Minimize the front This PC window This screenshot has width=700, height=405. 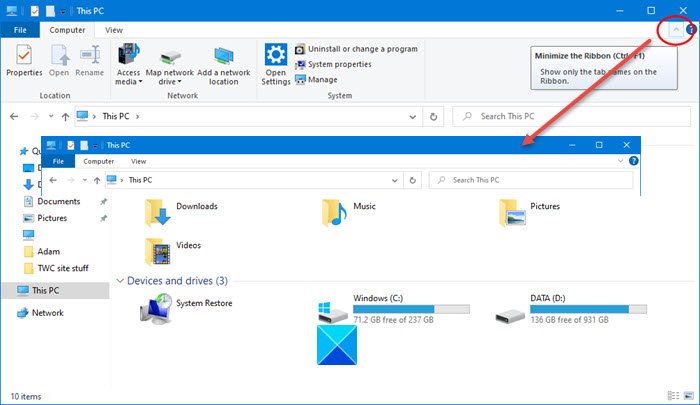(x=572, y=145)
